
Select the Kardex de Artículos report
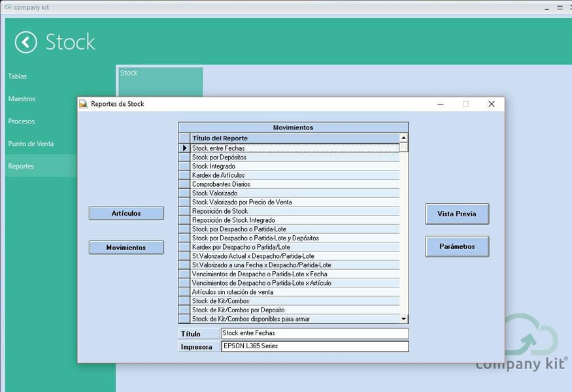click(295, 175)
